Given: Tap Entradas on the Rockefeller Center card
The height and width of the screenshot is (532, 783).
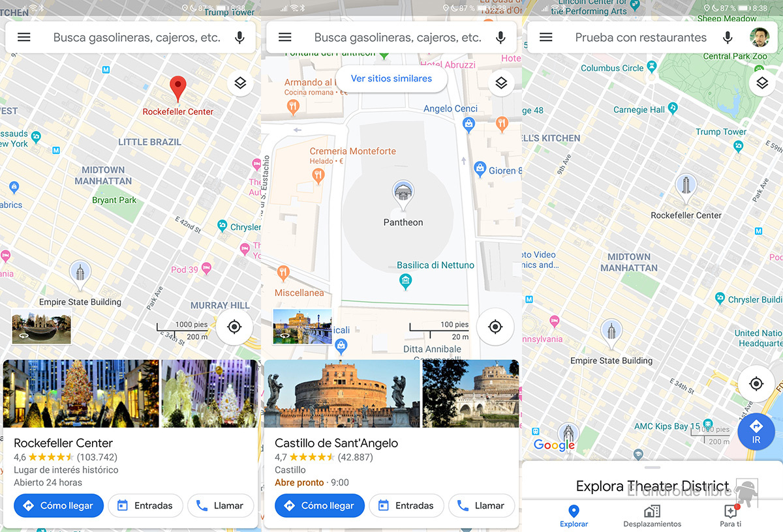Looking at the screenshot, I should coord(146,505).
